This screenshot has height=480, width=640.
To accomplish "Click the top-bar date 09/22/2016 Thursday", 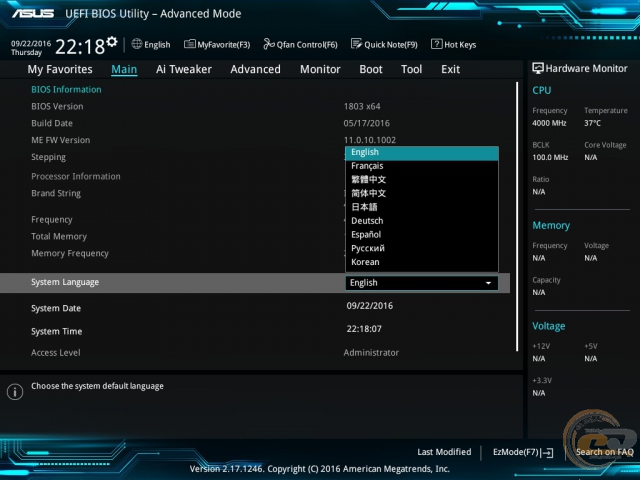I will (x=31, y=48).
